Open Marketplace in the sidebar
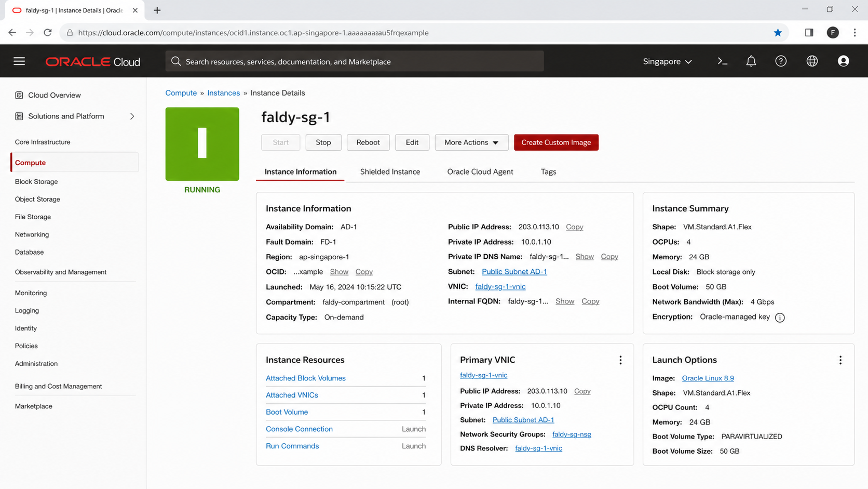The width and height of the screenshot is (868, 489). [x=33, y=406]
